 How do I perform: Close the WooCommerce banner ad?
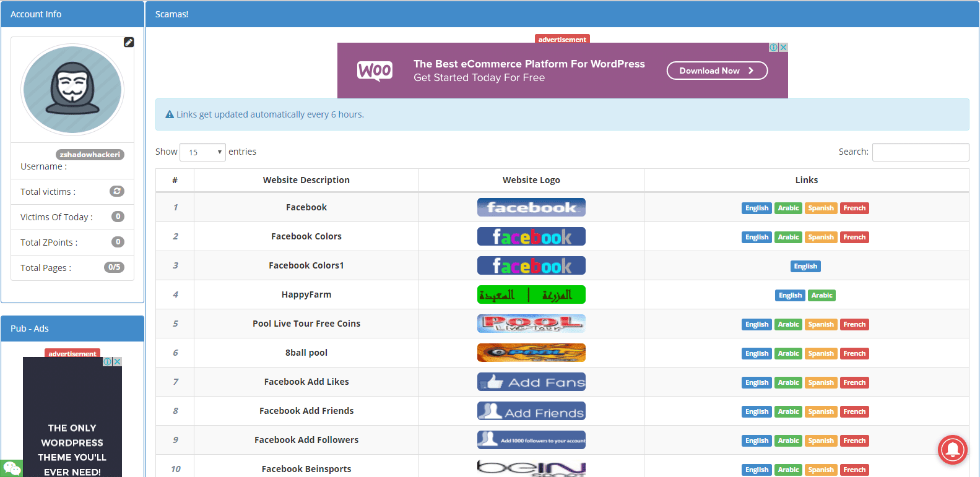[783, 47]
